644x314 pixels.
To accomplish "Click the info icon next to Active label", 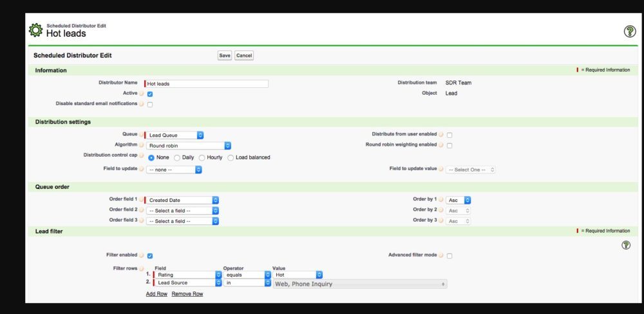I will coord(142,93).
